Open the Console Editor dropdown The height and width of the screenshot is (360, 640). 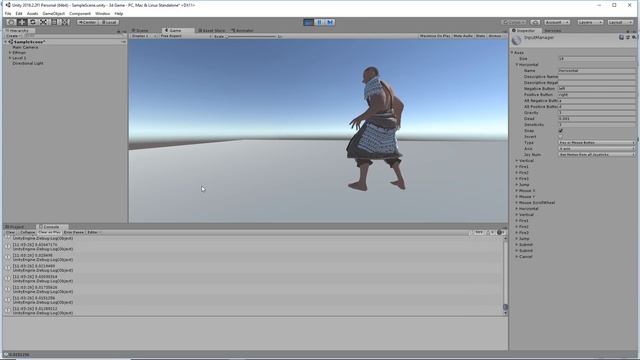pyautogui.click(x=94, y=232)
